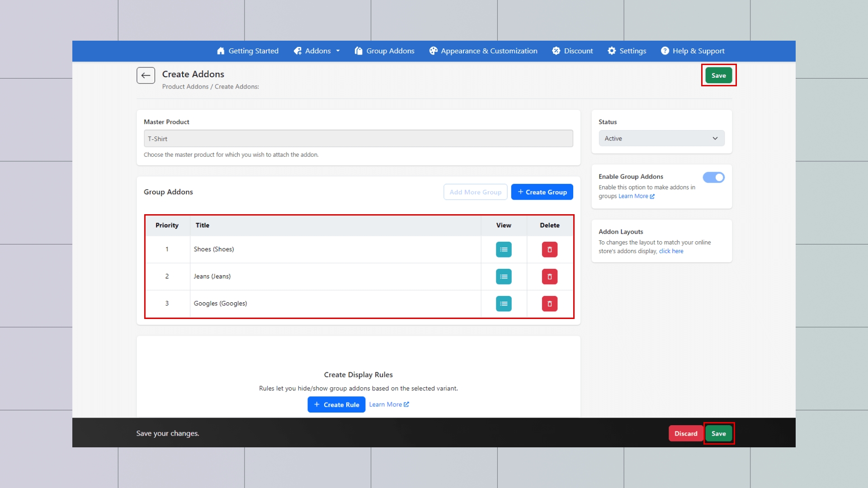868x488 pixels.
Task: Open the Group Addons menu
Action: (384, 51)
